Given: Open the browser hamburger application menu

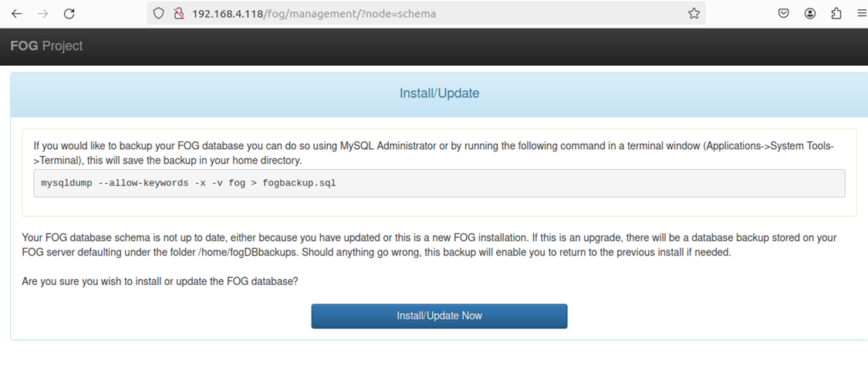Looking at the screenshot, I should (x=861, y=14).
